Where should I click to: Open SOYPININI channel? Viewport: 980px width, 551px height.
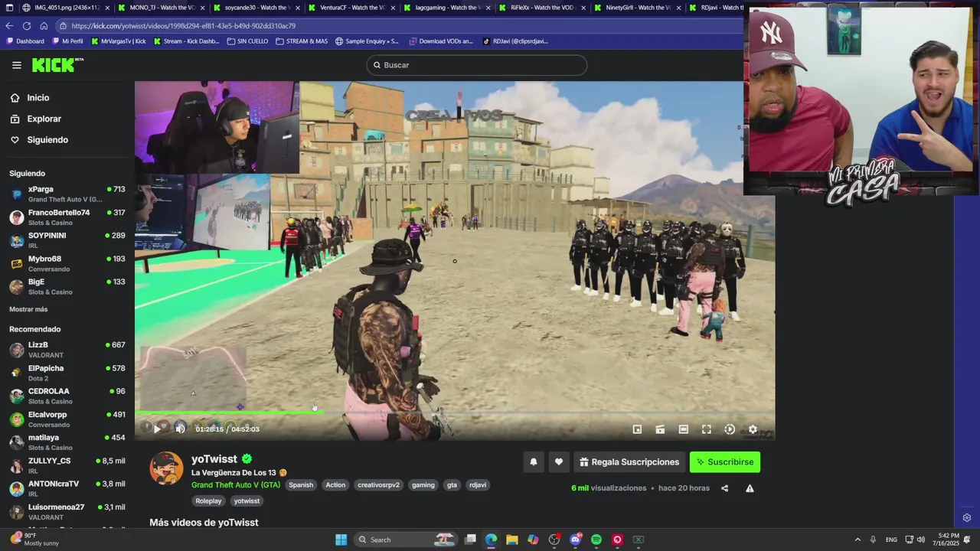[x=67, y=240]
